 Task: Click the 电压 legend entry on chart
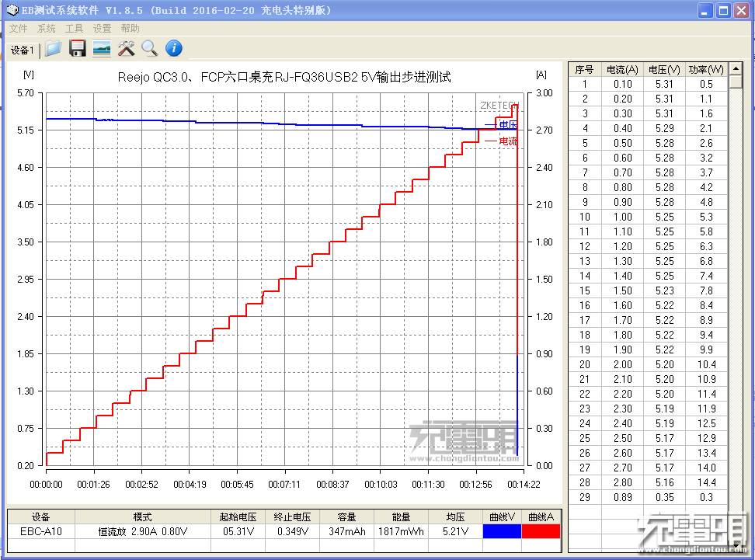tap(502, 125)
